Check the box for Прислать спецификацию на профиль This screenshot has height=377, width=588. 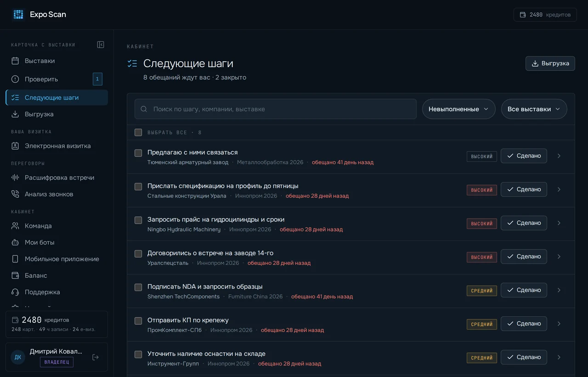(138, 187)
